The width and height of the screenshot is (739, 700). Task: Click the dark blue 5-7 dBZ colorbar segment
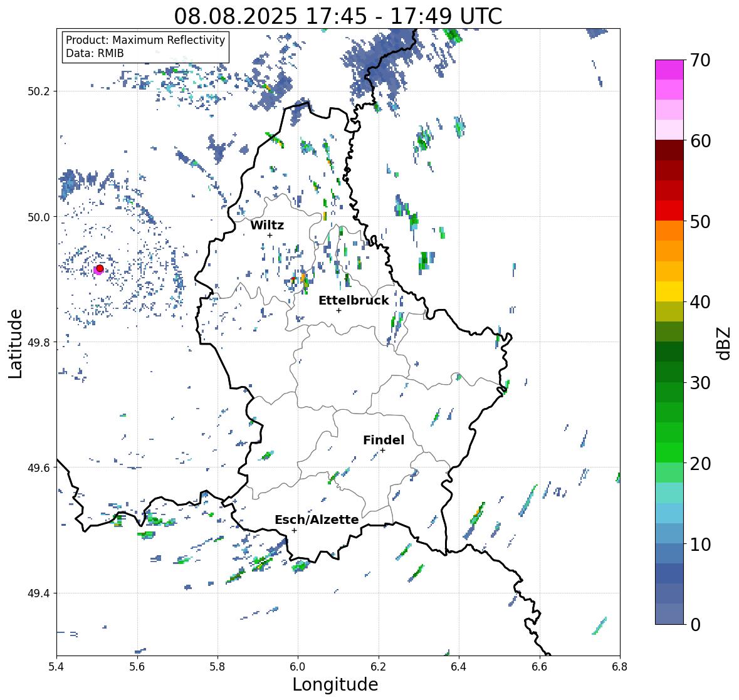tap(669, 573)
